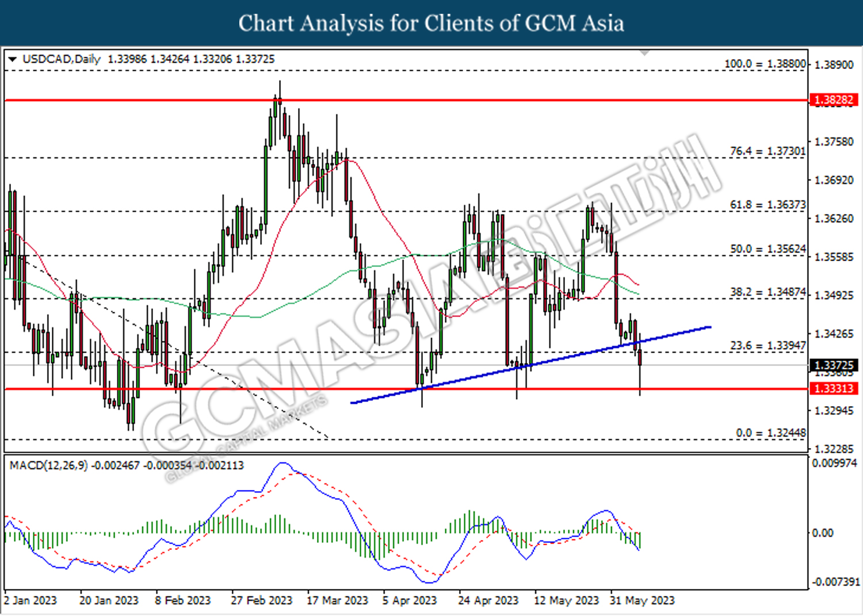
Task: Click the MACD axis value 0.009974
Action: click(x=834, y=463)
